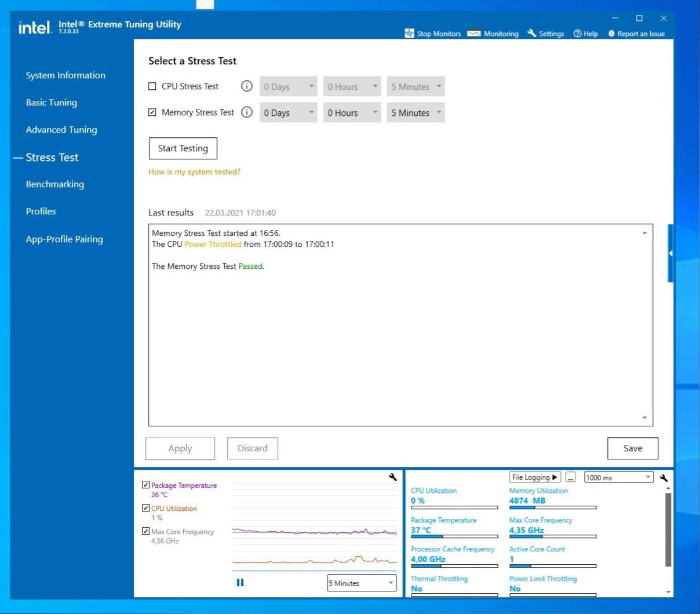The image size is (700, 614).
Task: Go to System Information section
Action: 65,75
